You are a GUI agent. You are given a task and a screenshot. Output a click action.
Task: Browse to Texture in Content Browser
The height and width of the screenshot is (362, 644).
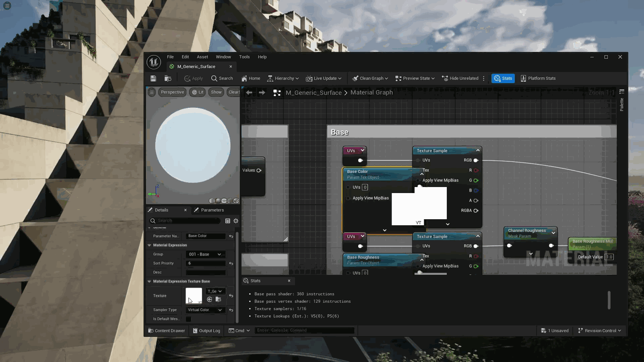coord(218,299)
